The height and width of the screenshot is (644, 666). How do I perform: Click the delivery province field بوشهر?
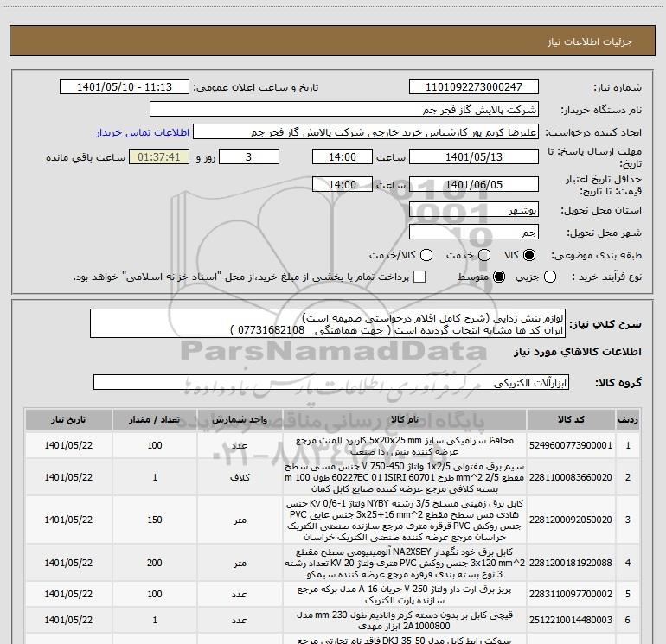474,210
